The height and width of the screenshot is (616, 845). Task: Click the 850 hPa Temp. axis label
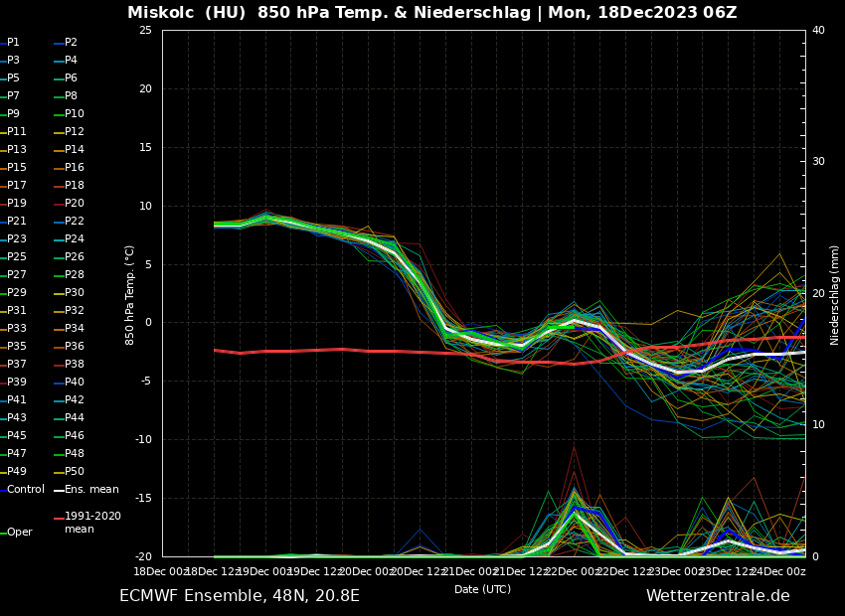point(130,294)
